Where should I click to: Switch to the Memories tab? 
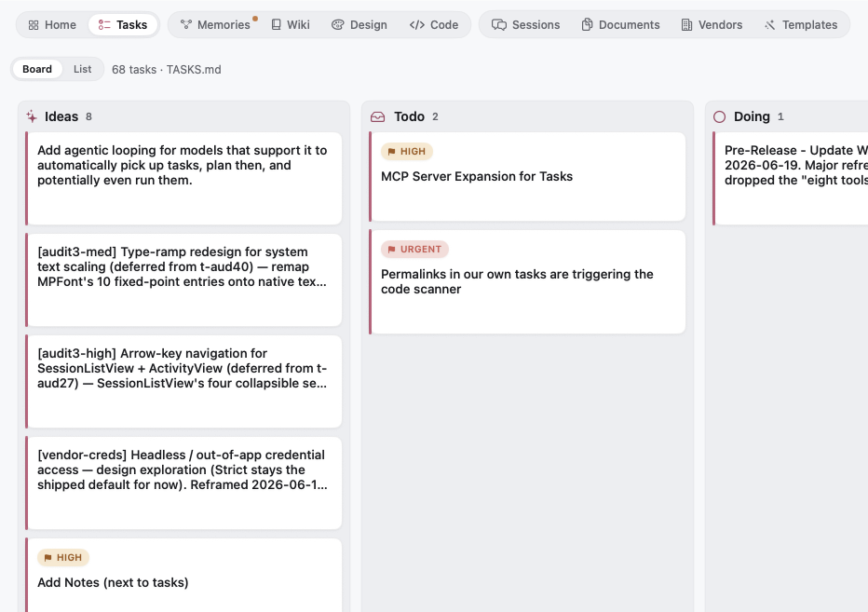216,25
